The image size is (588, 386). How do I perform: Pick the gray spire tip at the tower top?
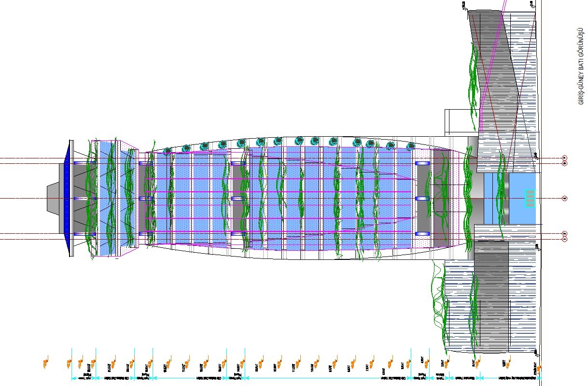(53, 198)
